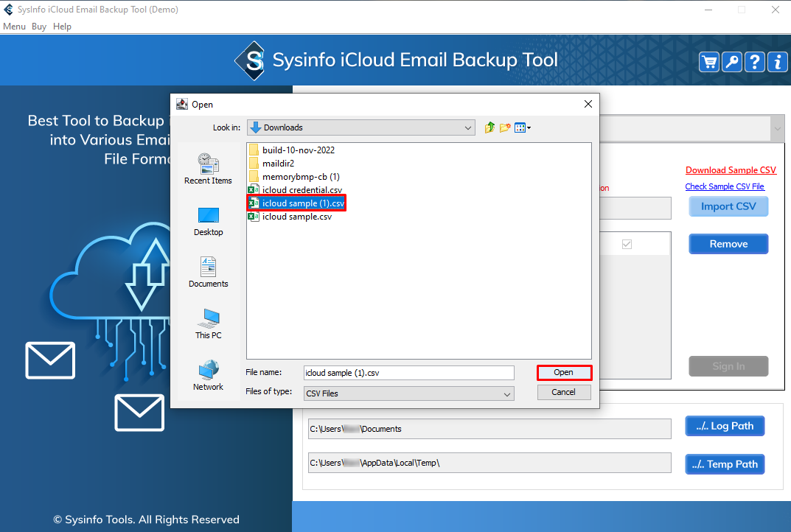Select Desktop shortcut in sidebar
Image resolution: width=791 pixels, height=532 pixels.
click(208, 220)
